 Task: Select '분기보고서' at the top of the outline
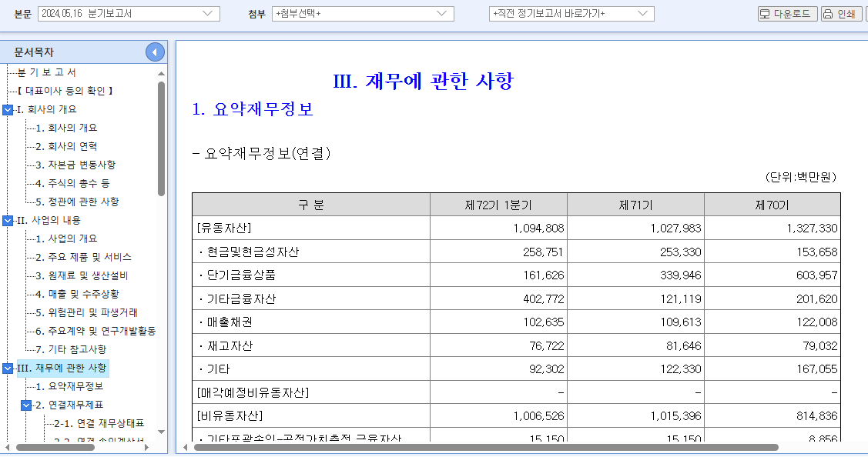[x=46, y=72]
